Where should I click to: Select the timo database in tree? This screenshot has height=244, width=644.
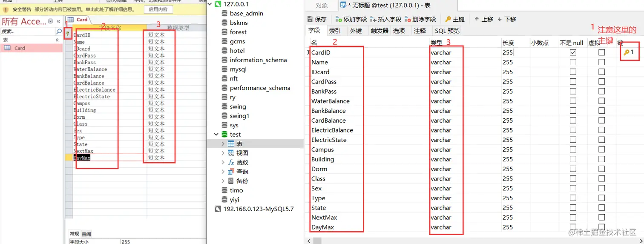[236, 190]
